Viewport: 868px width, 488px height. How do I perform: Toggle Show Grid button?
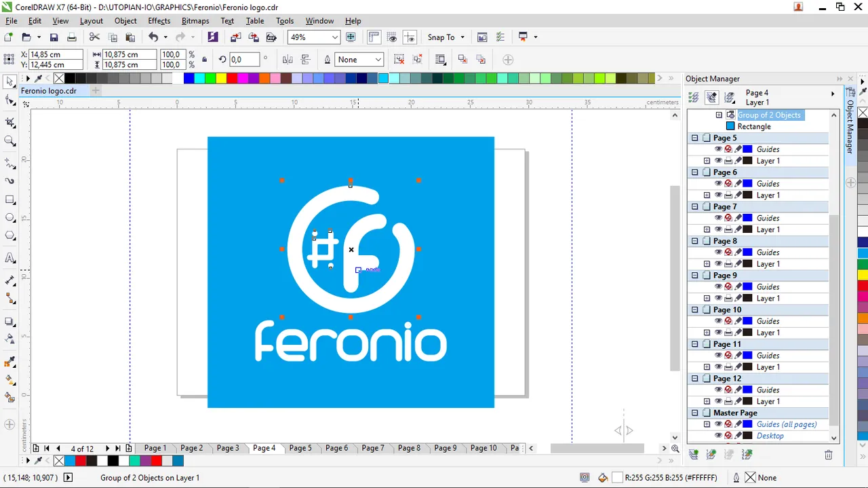tap(392, 37)
